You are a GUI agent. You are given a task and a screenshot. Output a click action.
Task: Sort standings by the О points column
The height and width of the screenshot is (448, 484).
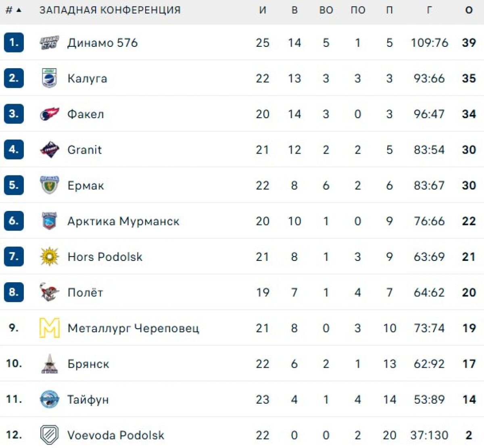coord(469,10)
